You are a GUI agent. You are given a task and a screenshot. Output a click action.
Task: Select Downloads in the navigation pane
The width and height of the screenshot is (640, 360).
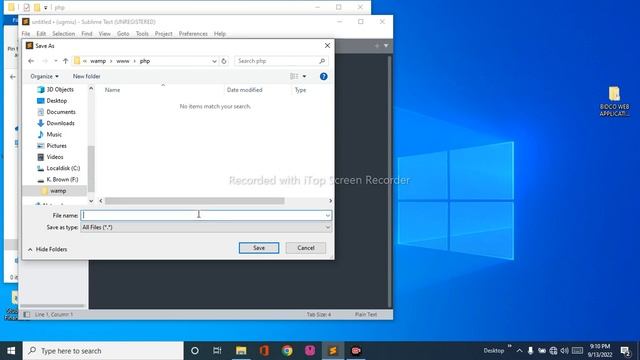coord(56,123)
